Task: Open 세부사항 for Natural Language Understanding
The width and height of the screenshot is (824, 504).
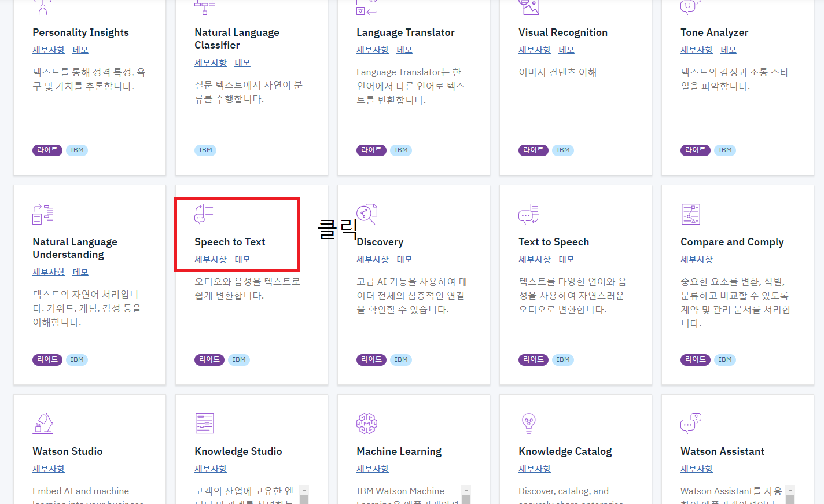Action: (x=49, y=273)
